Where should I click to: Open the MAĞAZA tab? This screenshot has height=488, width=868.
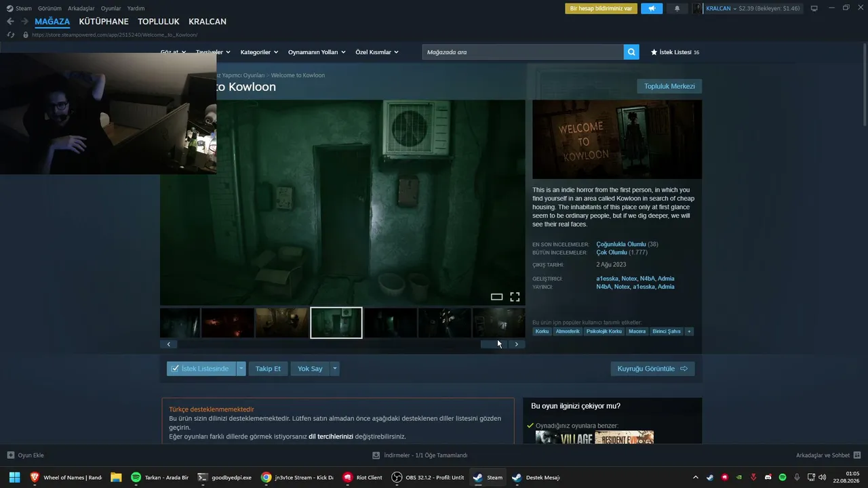click(52, 22)
